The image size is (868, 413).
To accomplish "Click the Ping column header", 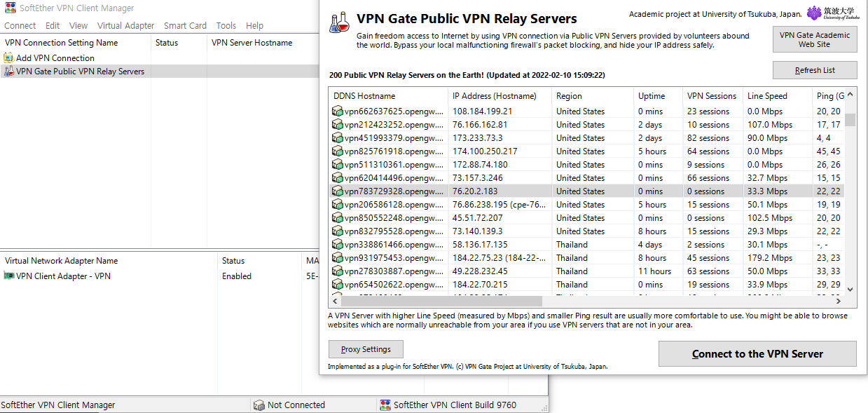I will pyautogui.click(x=829, y=96).
